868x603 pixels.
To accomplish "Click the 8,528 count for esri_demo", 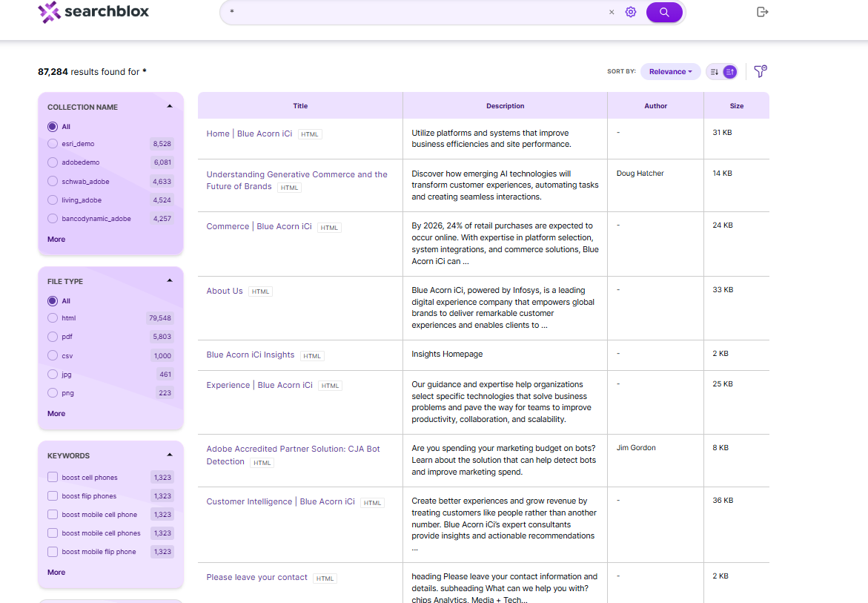I will [162, 144].
